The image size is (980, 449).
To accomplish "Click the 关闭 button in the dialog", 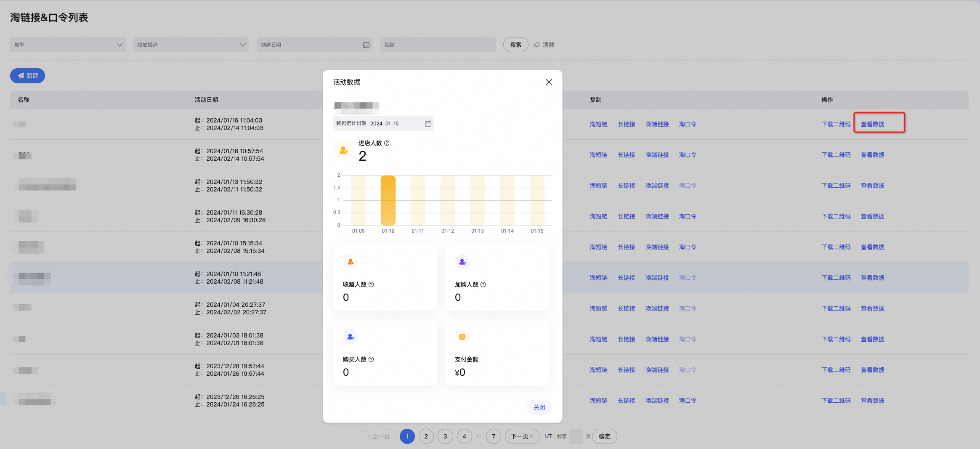I will coord(539,407).
